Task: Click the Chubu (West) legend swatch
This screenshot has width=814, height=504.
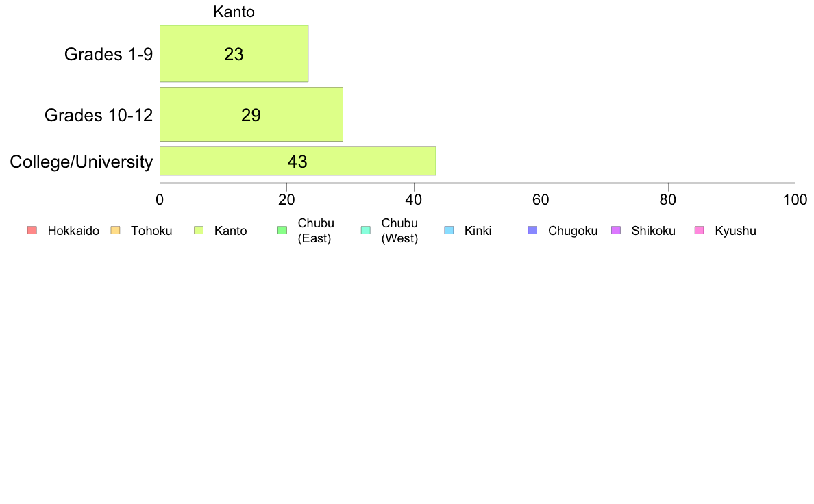Action: pos(365,231)
